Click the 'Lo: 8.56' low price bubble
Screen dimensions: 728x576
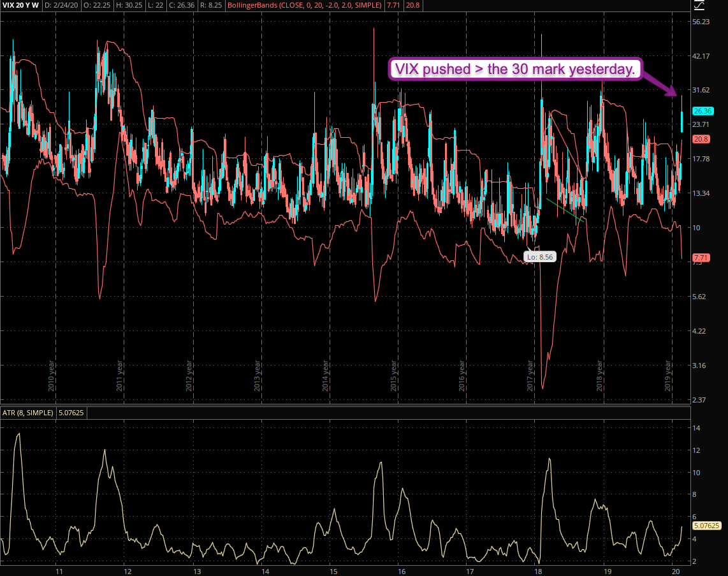pos(537,256)
